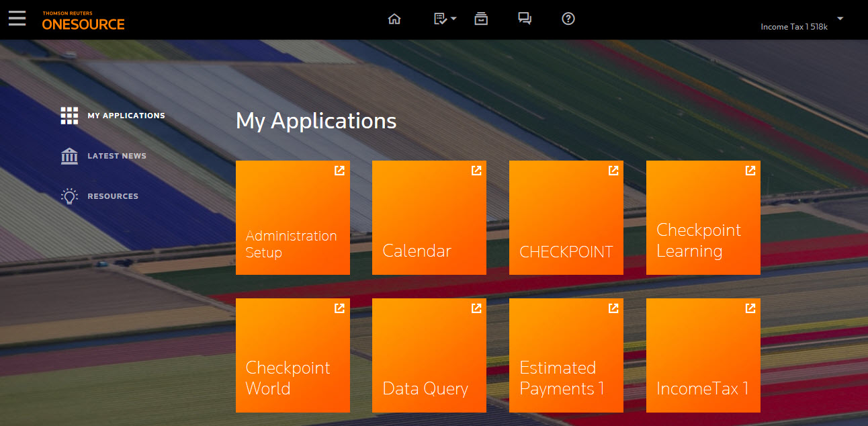
Task: Select MY APPLICATIONS in sidebar
Action: 126,116
